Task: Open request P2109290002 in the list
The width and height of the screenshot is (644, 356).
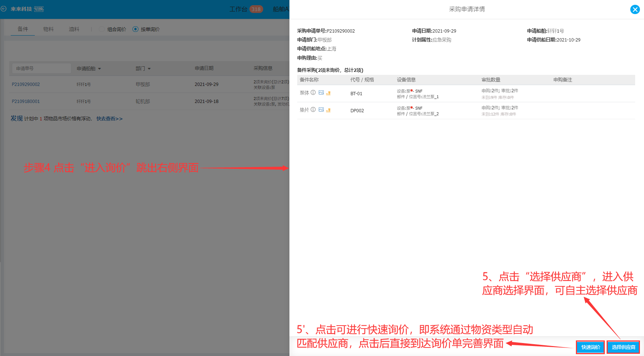Action: tap(26, 84)
